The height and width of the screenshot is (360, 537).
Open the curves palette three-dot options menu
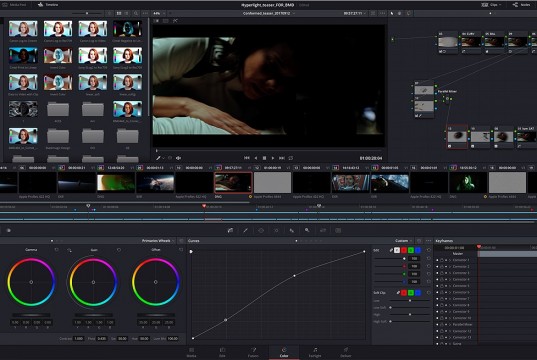tap(428, 241)
